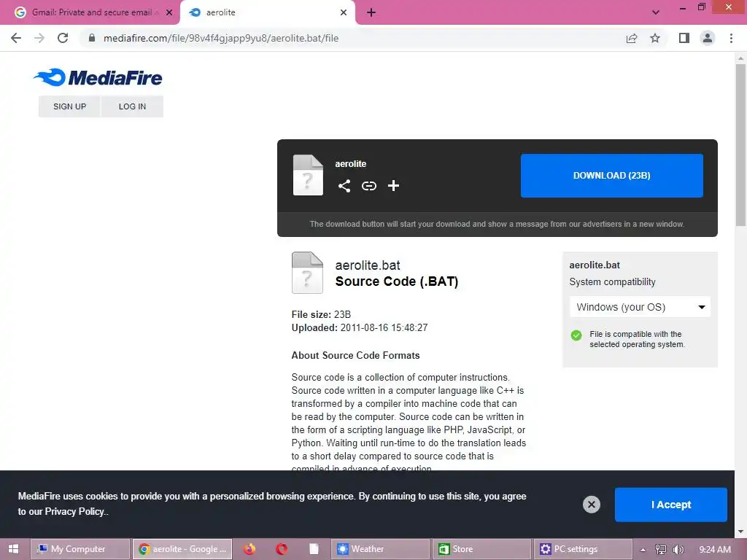Open the blank document taskbar icon

pos(314,549)
